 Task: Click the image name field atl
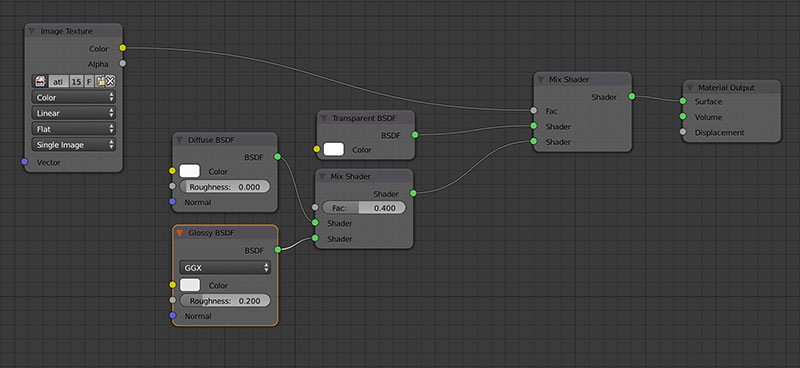(58, 81)
